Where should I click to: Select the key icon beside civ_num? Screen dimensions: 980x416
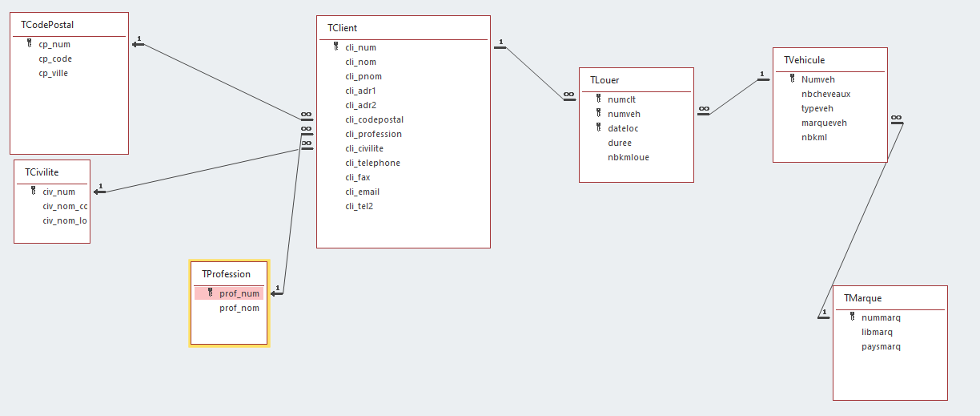[34, 192]
